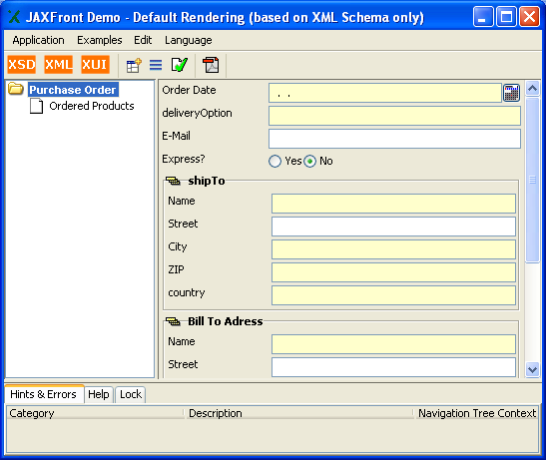The height and width of the screenshot is (460, 546).
Task: Open the Order Date calendar picker
Action: (511, 93)
